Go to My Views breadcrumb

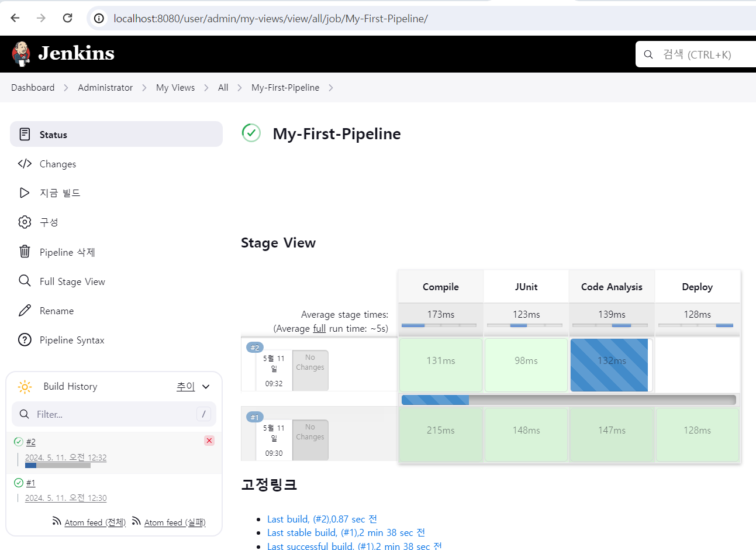[175, 87]
